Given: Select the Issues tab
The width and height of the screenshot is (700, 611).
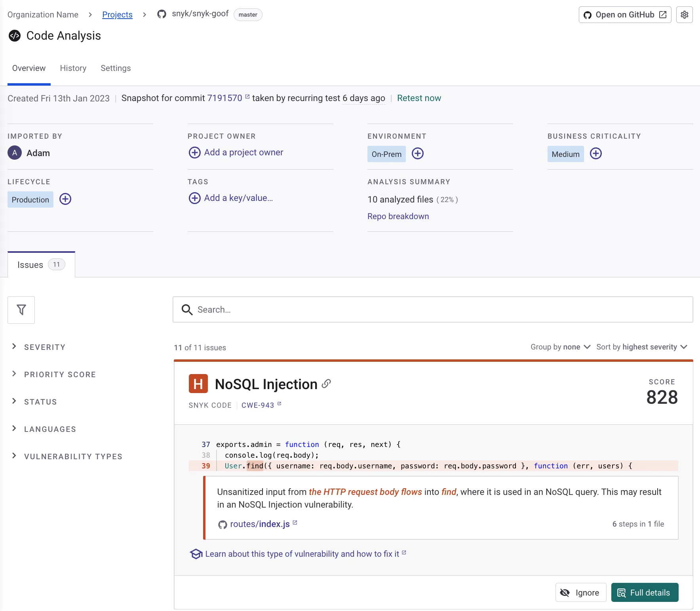Looking at the screenshot, I should (30, 265).
